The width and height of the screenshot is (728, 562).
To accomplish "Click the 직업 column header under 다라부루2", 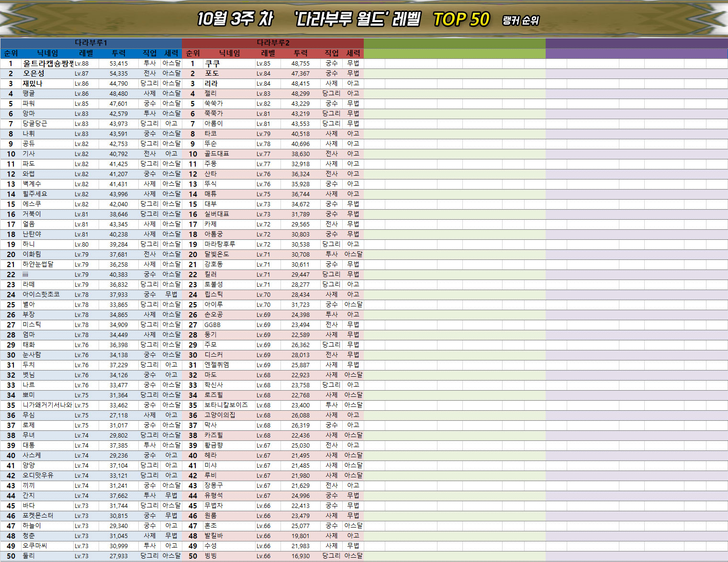I will 331,53.
